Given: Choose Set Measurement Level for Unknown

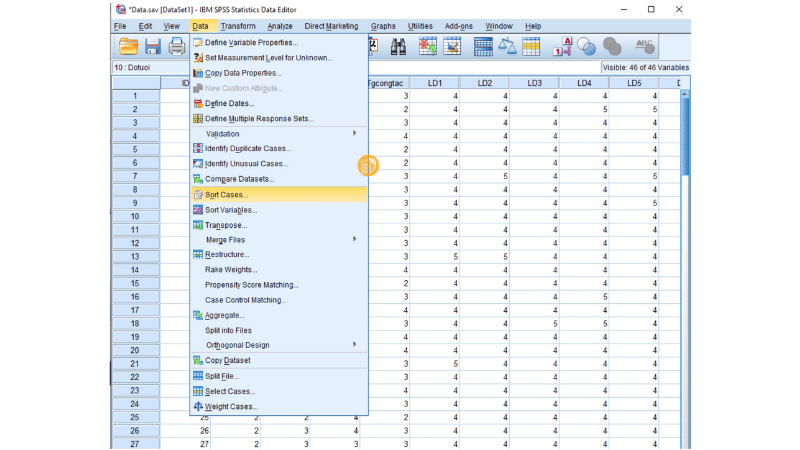Looking at the screenshot, I should tap(279, 58).
